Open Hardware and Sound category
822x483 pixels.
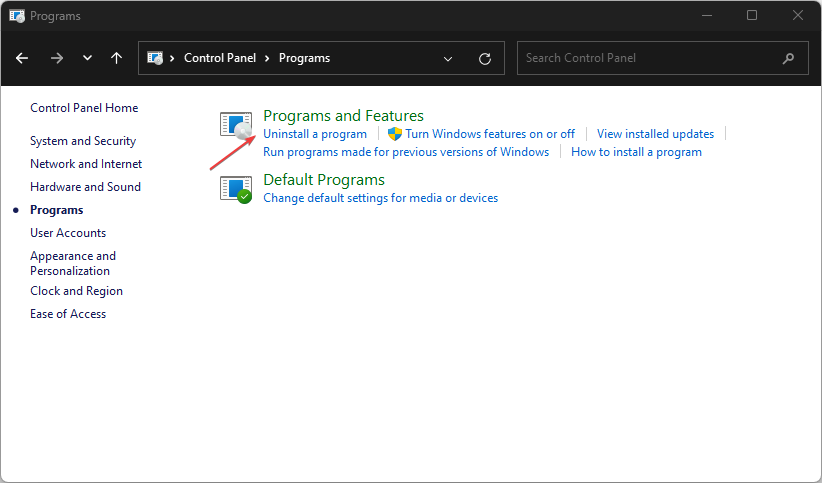click(x=85, y=187)
